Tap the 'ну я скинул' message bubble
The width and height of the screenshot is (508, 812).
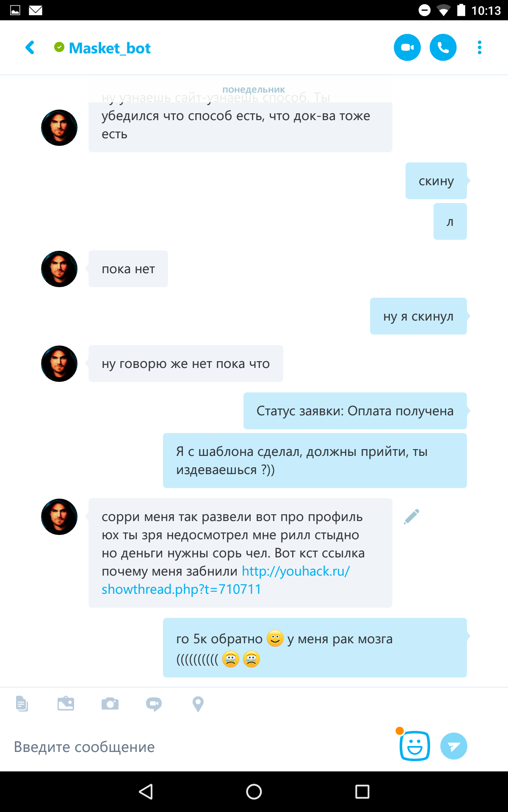(419, 316)
